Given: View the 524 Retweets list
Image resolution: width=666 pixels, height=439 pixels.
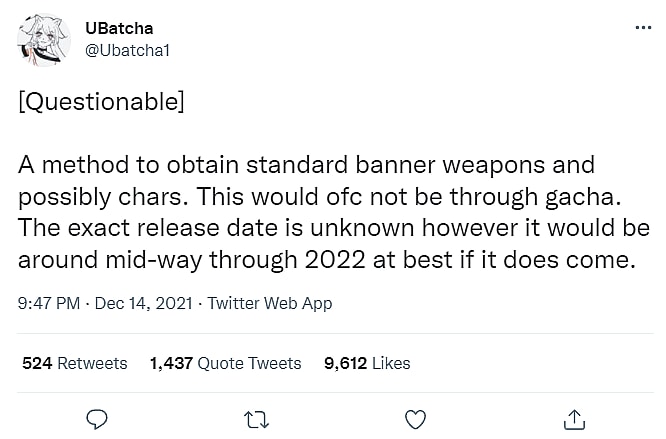Looking at the screenshot, I should (x=75, y=363).
